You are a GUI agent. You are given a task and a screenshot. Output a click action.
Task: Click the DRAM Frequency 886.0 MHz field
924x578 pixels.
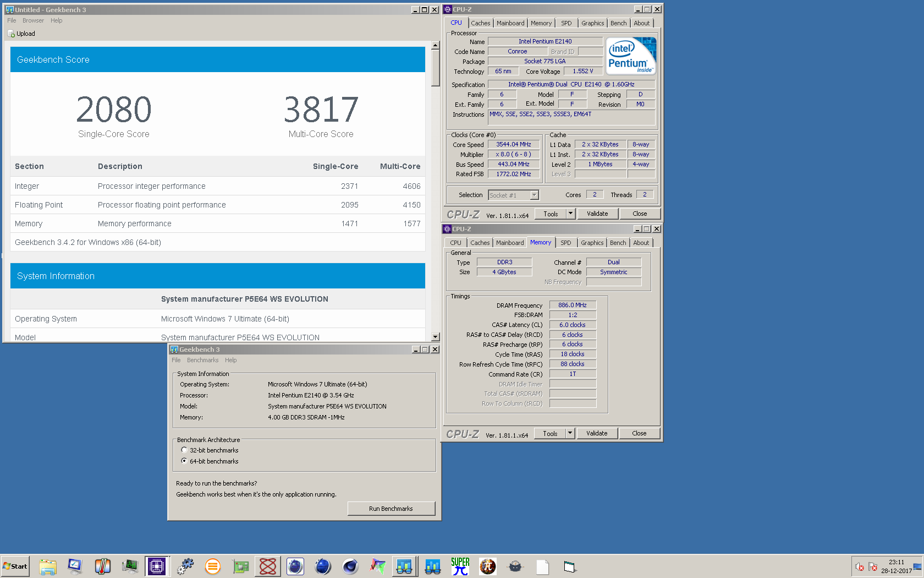click(573, 305)
